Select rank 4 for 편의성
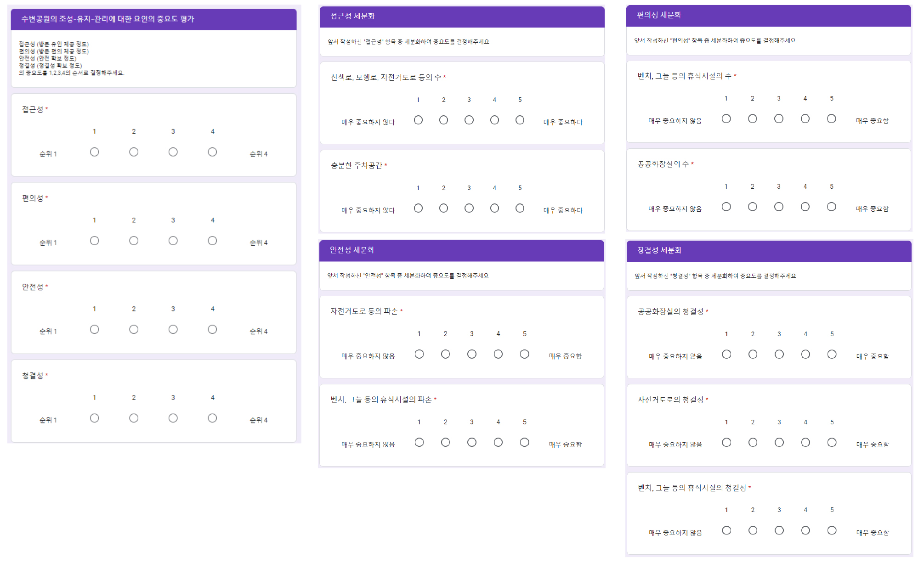Image resolution: width=924 pixels, height=563 pixels. (212, 241)
